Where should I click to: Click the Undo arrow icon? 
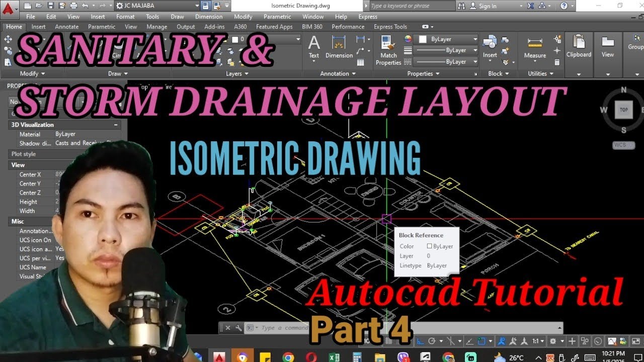pos(85,6)
